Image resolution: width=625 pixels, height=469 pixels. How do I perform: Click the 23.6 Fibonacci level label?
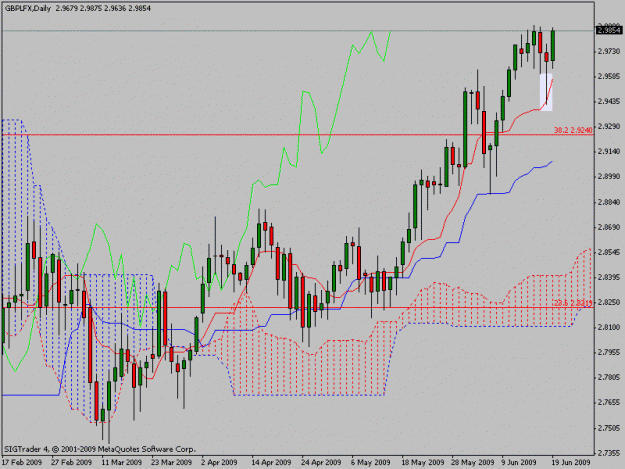[x=573, y=303]
